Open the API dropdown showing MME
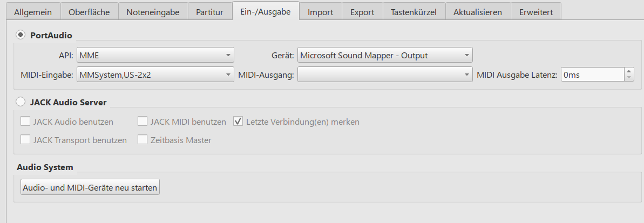The width and height of the screenshot is (644, 223). point(155,55)
